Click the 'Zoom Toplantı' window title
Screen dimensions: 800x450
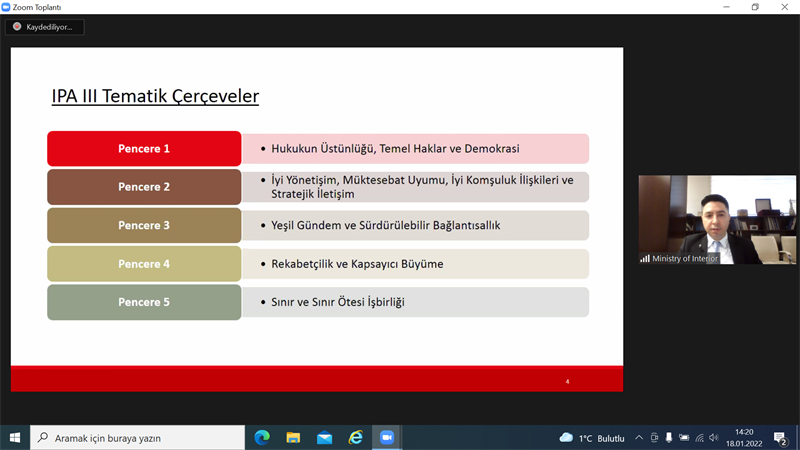37,7
